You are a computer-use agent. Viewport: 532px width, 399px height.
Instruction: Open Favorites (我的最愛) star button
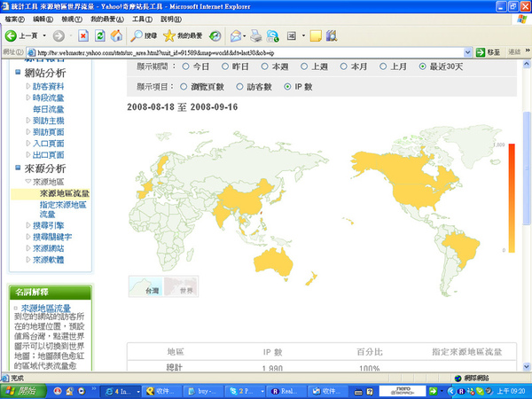click(x=183, y=35)
